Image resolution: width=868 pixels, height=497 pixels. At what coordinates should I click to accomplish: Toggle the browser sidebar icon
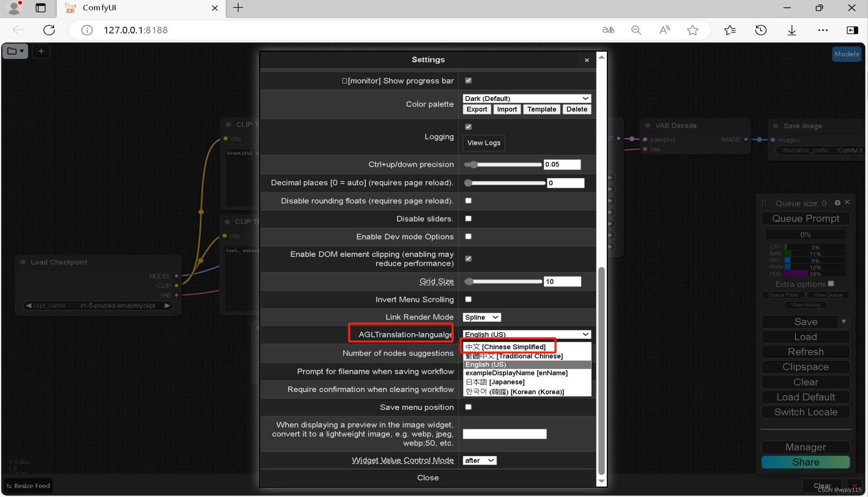852,30
